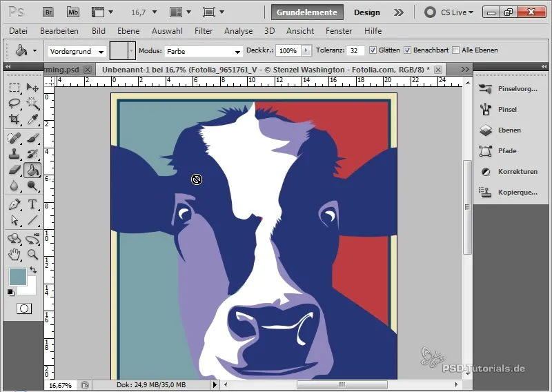Reset default foreground and background colors
The width and height of the screenshot is (552, 392).
pos(11,293)
